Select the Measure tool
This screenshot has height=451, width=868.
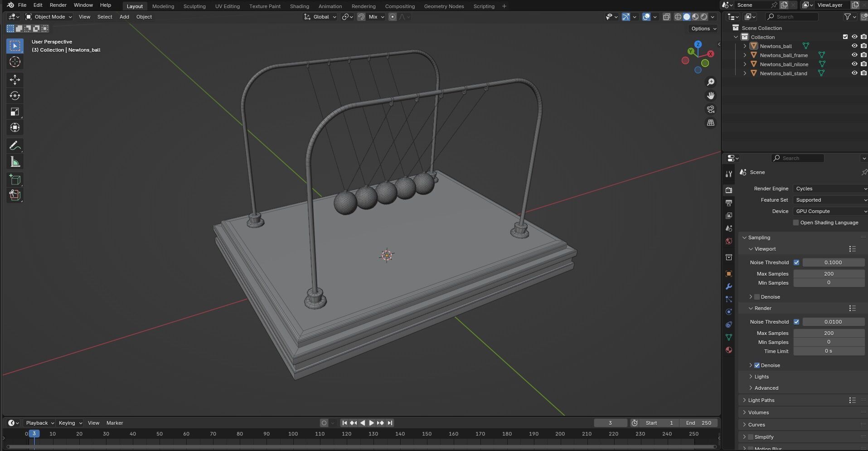coord(15,162)
